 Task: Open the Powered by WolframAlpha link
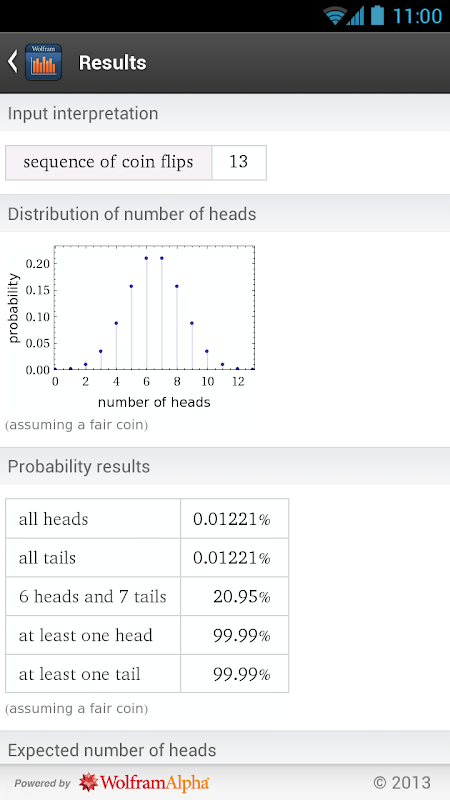[x=112, y=782]
